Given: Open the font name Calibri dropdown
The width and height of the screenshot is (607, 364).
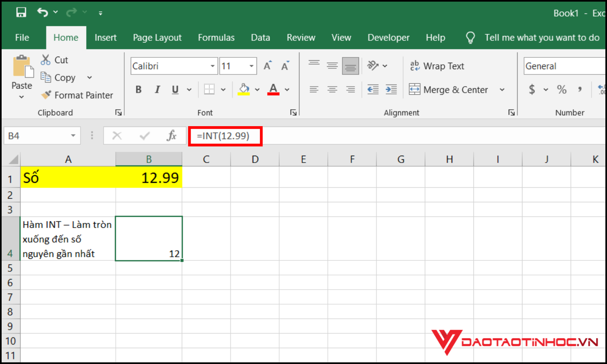Looking at the screenshot, I should pyautogui.click(x=212, y=66).
